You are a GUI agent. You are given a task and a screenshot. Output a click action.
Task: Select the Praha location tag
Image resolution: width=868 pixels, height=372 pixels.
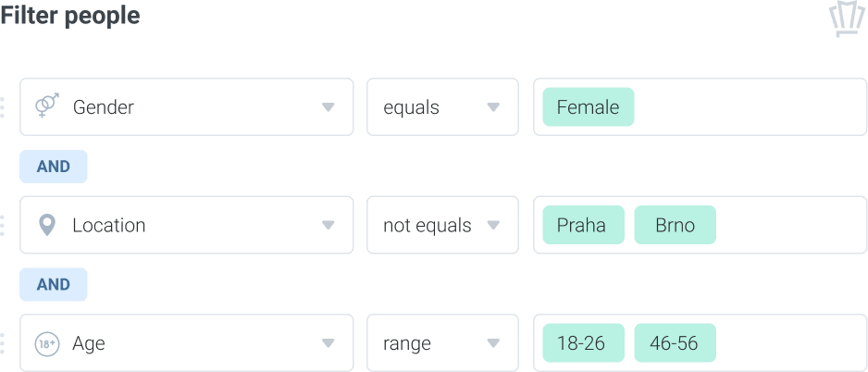coord(584,225)
